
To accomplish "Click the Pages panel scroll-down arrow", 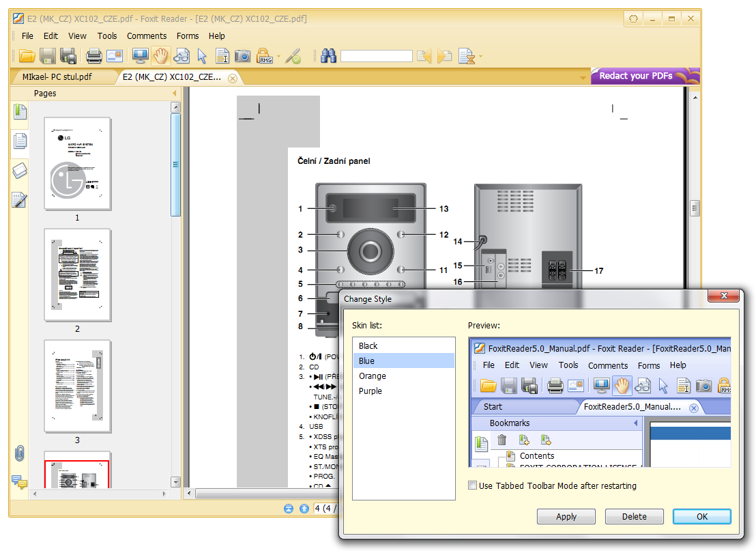I will click(175, 482).
